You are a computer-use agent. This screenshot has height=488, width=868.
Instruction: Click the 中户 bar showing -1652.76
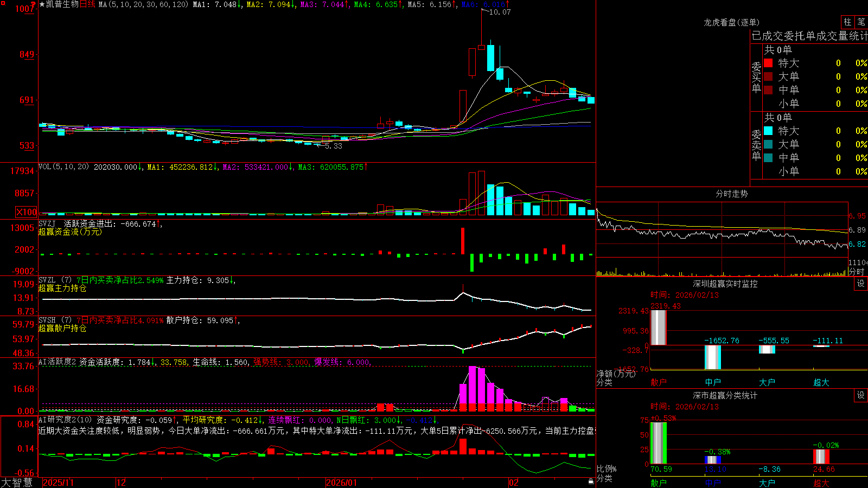point(713,357)
